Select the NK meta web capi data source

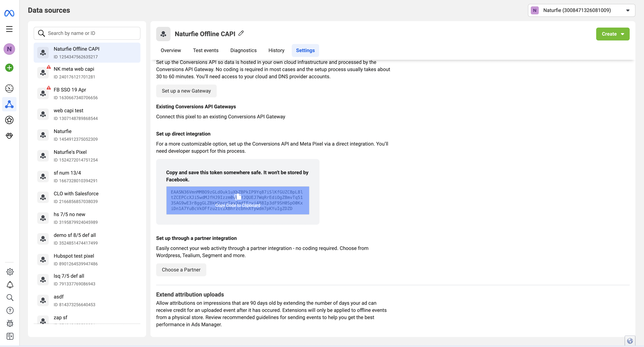click(87, 73)
